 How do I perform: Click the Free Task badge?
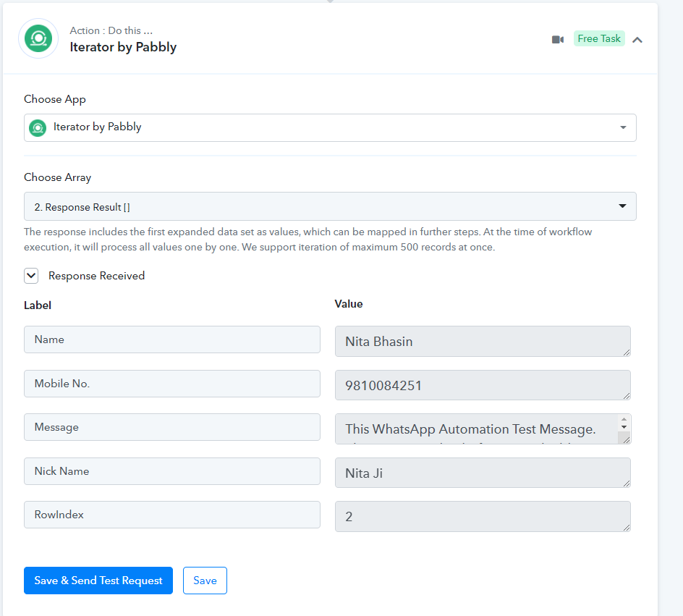coord(599,39)
